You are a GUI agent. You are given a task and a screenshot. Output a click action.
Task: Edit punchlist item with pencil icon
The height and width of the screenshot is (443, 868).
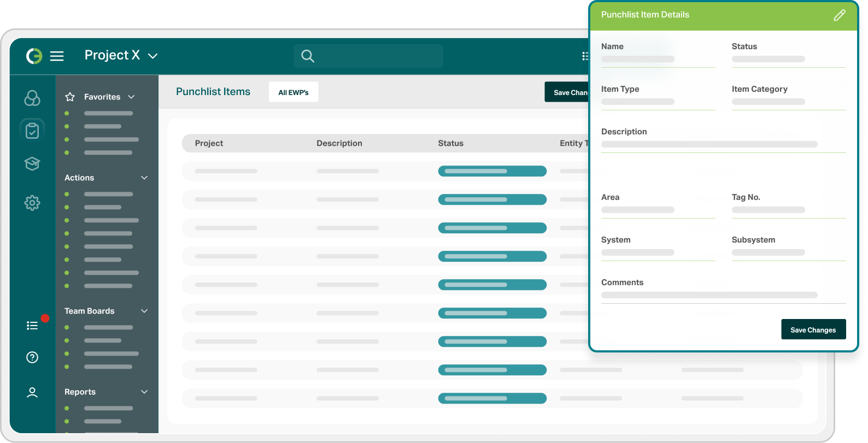840,15
